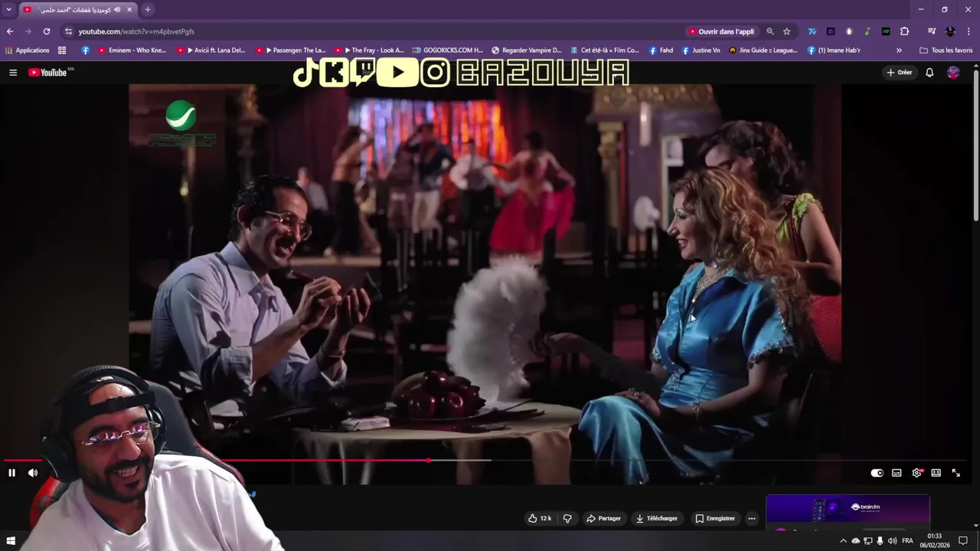Open Tous les favoris folder
Image resolution: width=980 pixels, height=551 pixels.
946,51
